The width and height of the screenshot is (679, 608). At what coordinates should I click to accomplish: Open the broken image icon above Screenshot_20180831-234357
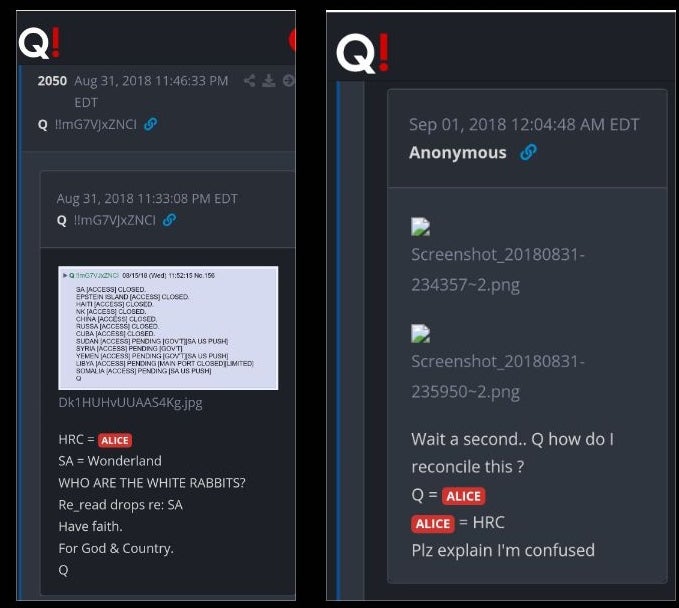coord(420,226)
